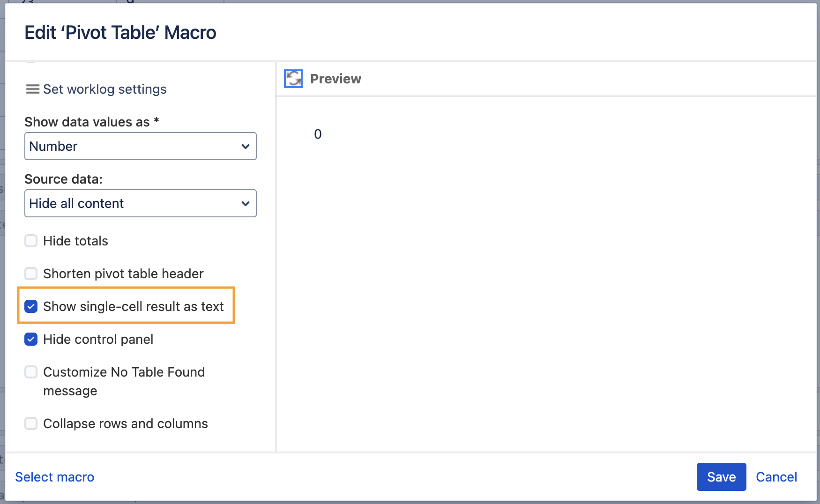Open Set worklog settings
This screenshot has width=820, height=504.
coord(104,89)
